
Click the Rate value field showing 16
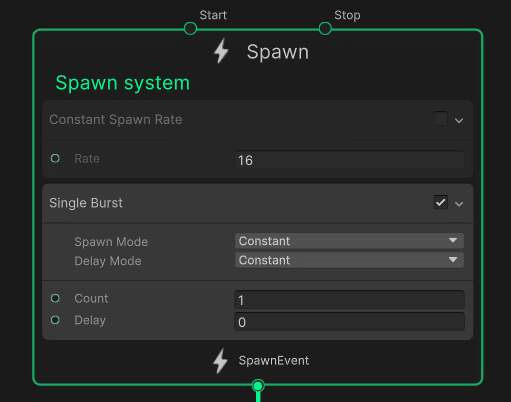point(349,160)
